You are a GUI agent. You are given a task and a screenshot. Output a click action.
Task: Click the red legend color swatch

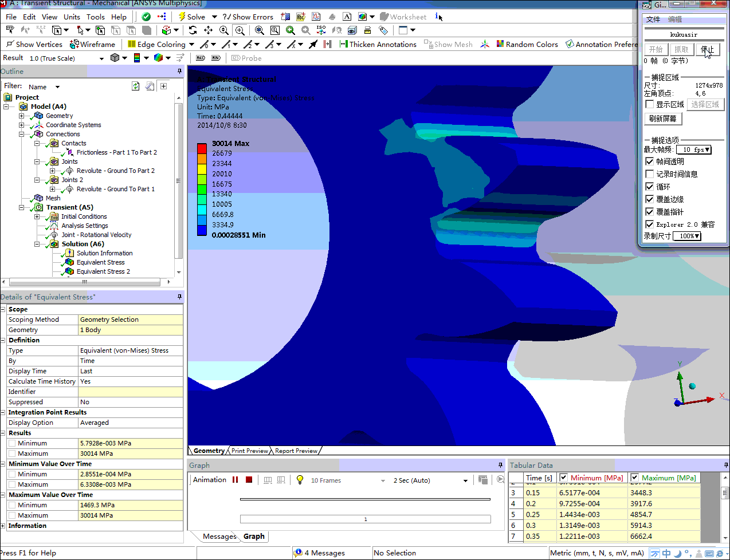[202, 148]
